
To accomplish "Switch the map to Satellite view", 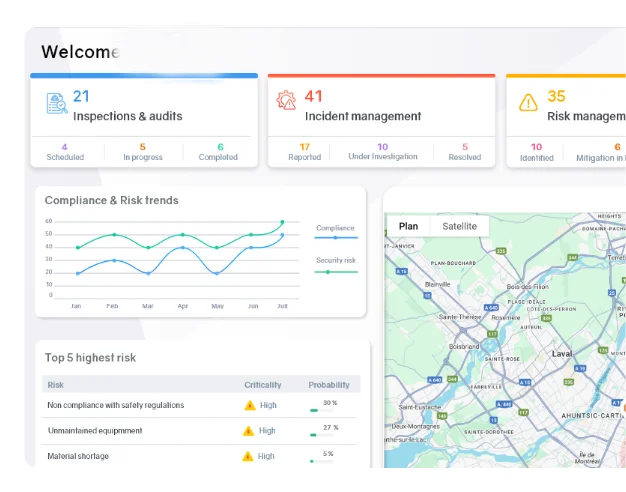I will coord(460,226).
